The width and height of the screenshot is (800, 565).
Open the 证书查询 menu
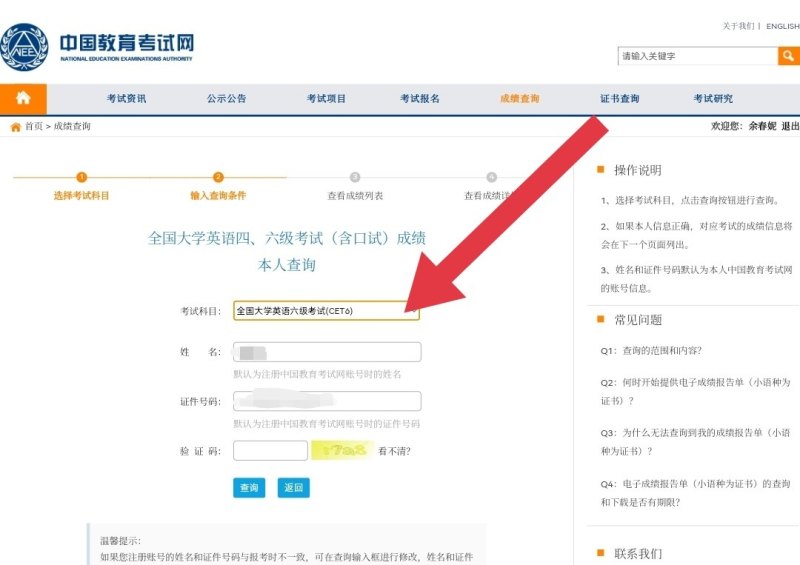pyautogui.click(x=620, y=99)
